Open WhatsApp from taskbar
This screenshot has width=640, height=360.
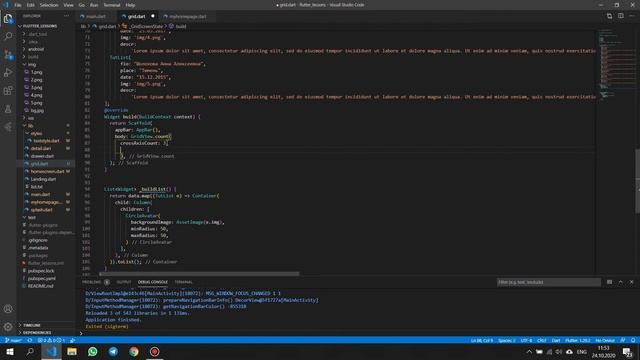(x=93, y=351)
